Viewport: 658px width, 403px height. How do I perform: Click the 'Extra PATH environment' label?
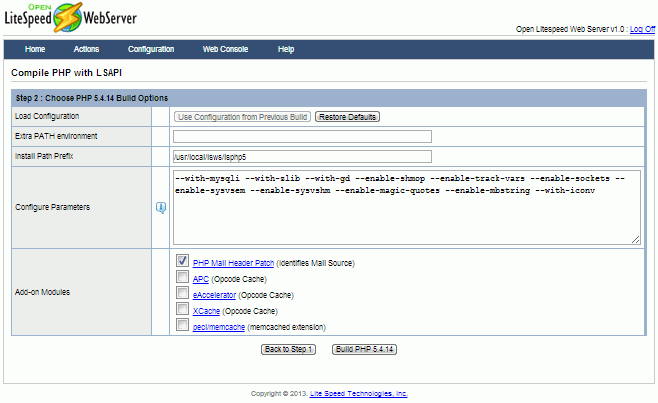pos(56,136)
